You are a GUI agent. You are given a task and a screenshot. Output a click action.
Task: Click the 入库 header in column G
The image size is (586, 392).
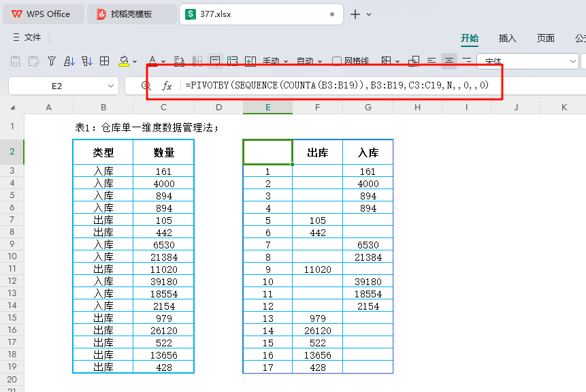[368, 152]
